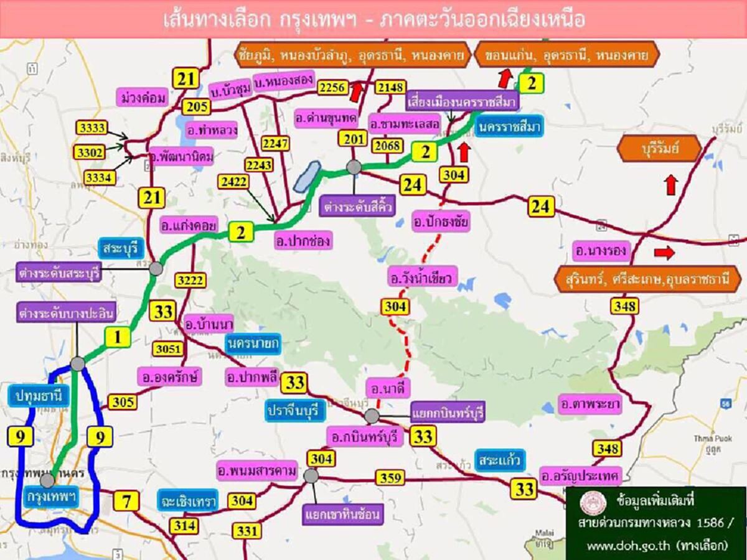The width and height of the screenshot is (747, 560).
Task: Click the orange บุรีรัมย์ destination label
Action: [659, 149]
